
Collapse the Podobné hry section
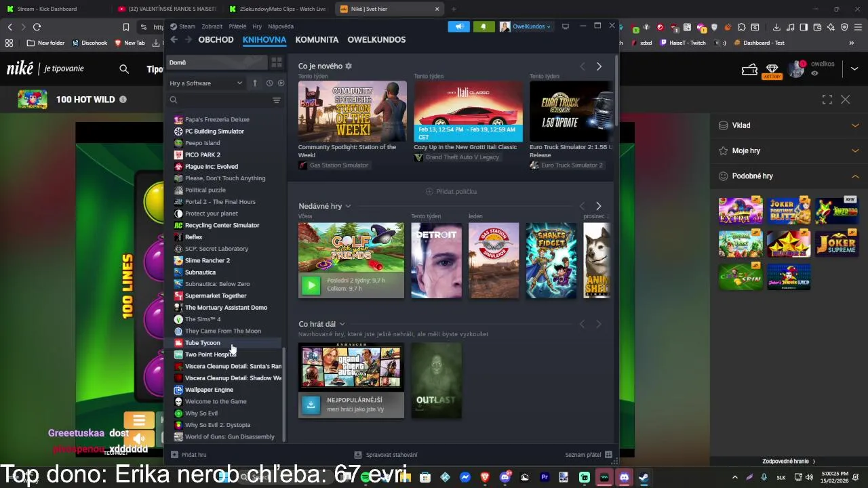pyautogui.click(x=855, y=176)
